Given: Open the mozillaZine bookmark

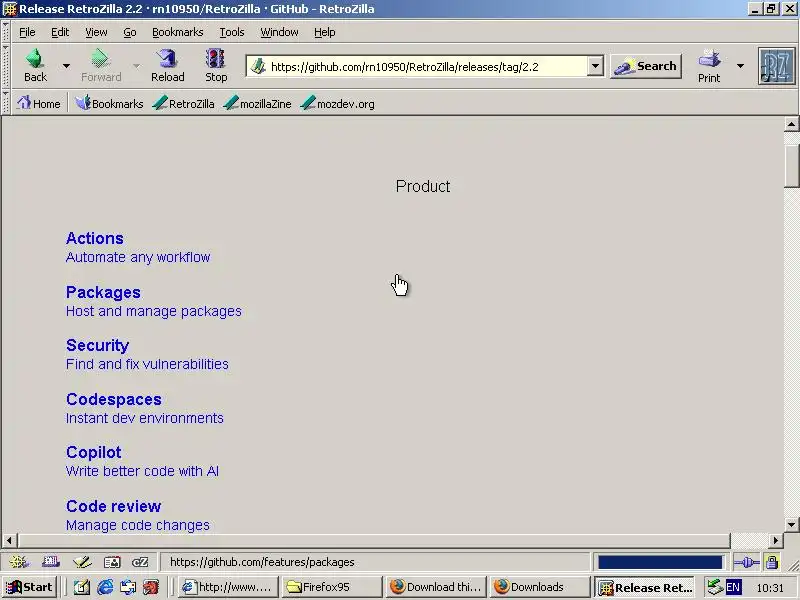Looking at the screenshot, I should pyautogui.click(x=258, y=104).
